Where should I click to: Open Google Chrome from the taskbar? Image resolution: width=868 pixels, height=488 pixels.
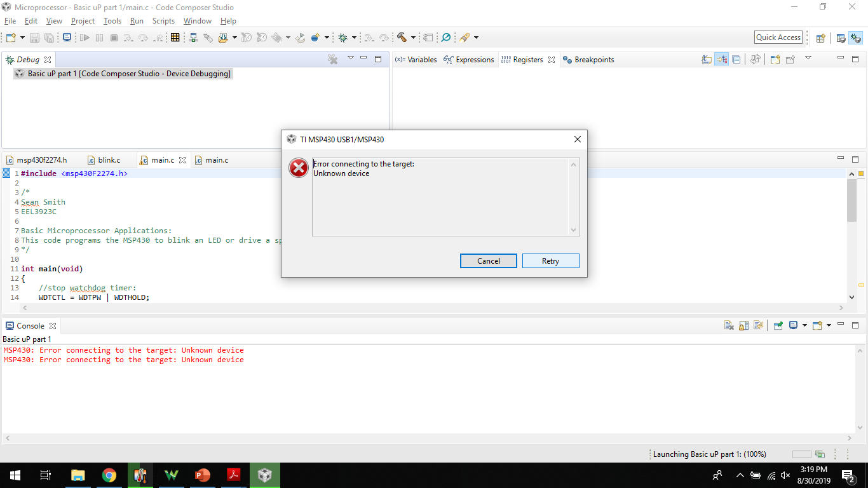109,475
